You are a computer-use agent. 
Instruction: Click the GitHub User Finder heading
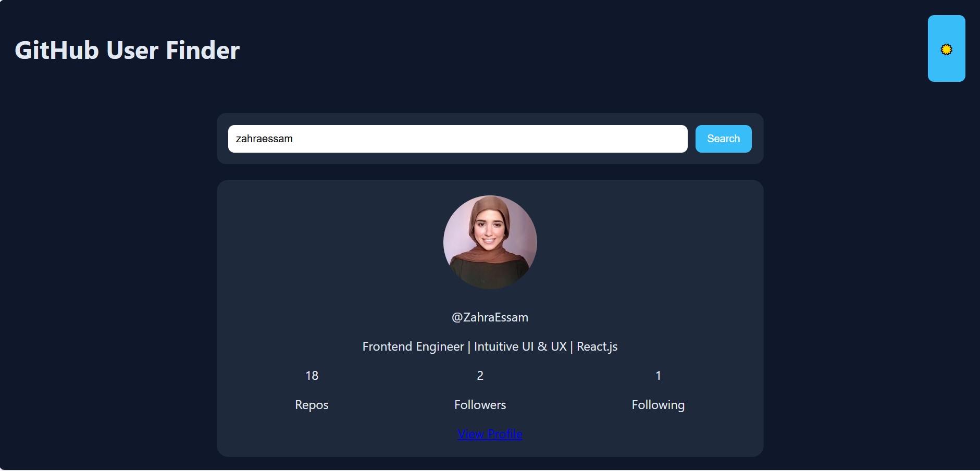[x=127, y=49]
